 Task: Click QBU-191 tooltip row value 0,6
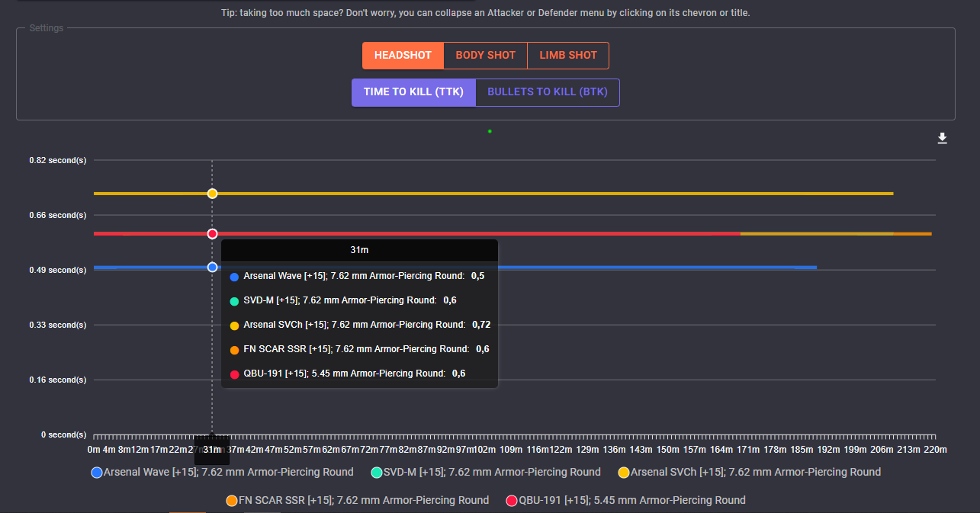pos(458,374)
